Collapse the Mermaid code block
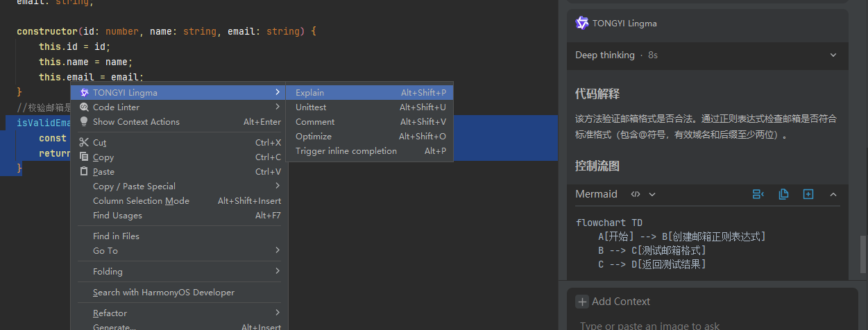This screenshot has height=330, width=868. (x=833, y=194)
